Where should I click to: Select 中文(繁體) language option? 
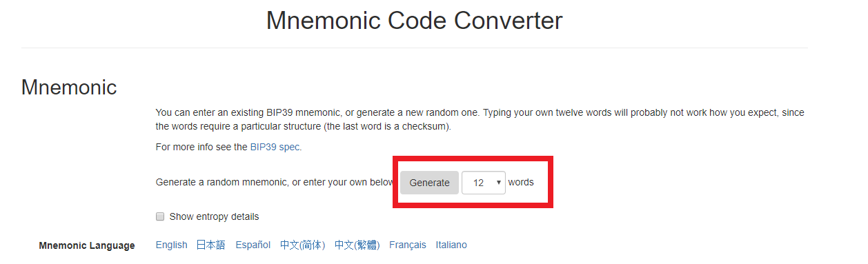(357, 245)
